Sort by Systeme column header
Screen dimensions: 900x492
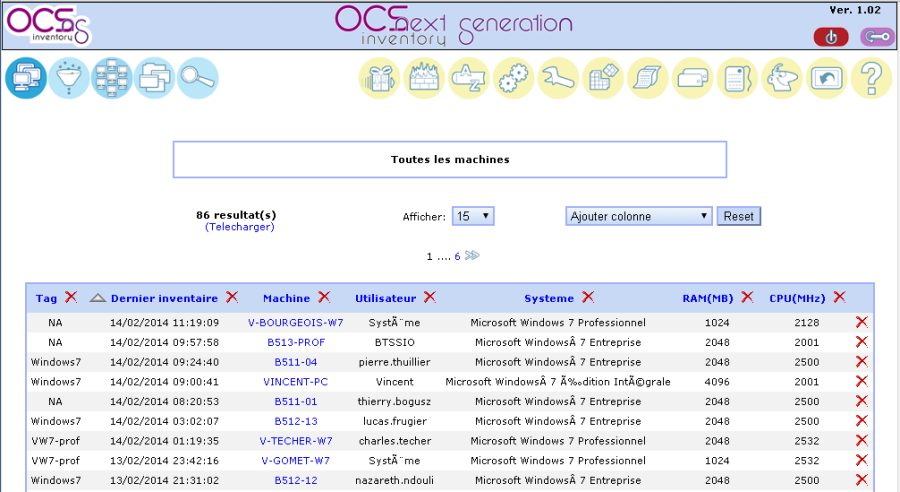(x=549, y=299)
